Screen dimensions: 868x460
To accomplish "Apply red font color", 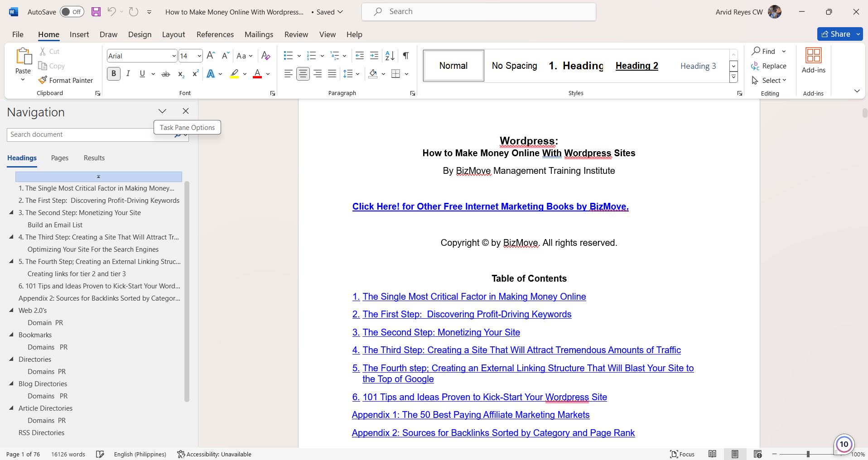I will [257, 74].
